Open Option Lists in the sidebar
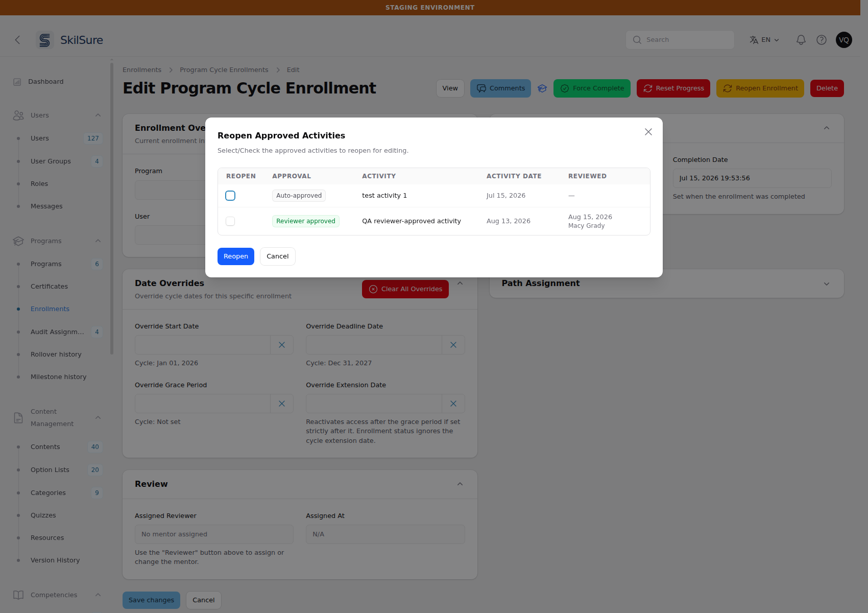 50,470
